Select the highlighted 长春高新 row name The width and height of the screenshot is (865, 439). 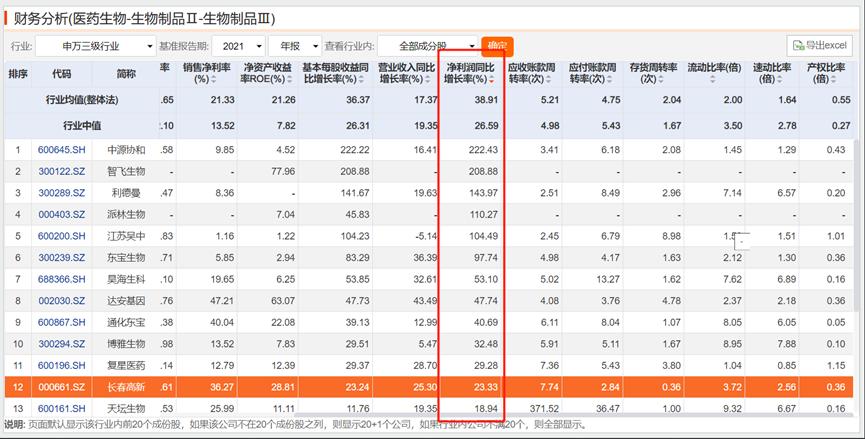[126, 387]
